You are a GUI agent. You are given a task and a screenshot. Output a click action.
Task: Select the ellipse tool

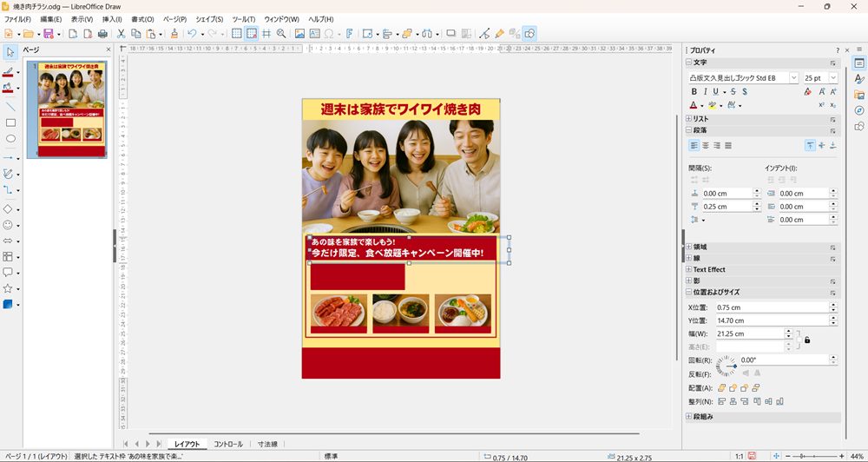click(x=10, y=138)
